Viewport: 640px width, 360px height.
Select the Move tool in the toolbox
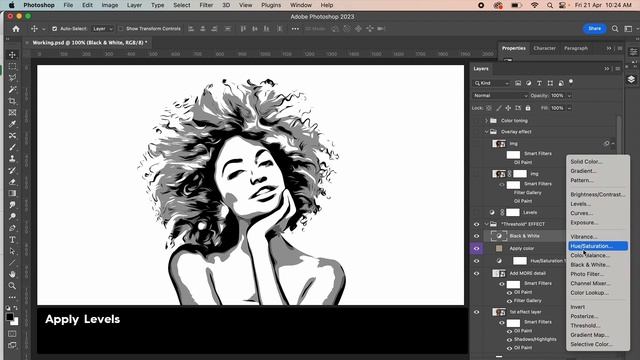(12, 55)
